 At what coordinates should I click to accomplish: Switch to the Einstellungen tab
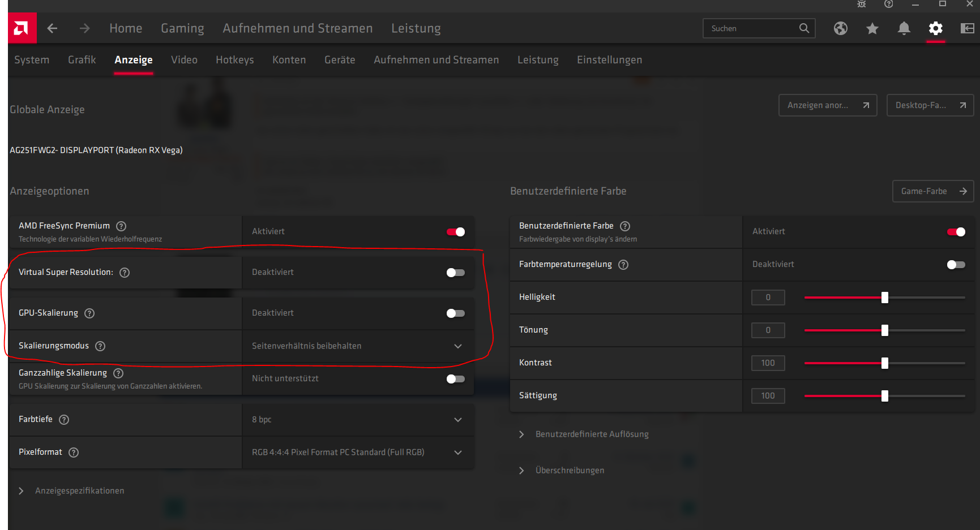(610, 60)
